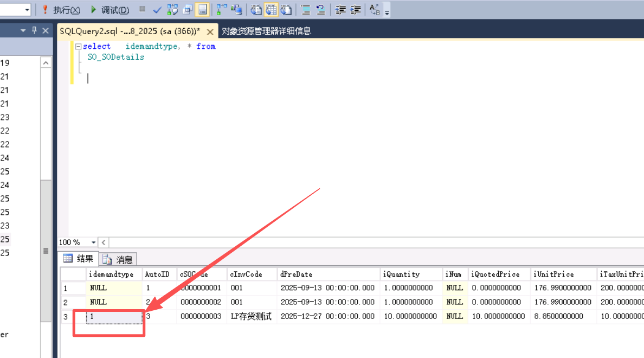This screenshot has height=358, width=644.
Task: Uncomment the selected lines
Action: 320,10
